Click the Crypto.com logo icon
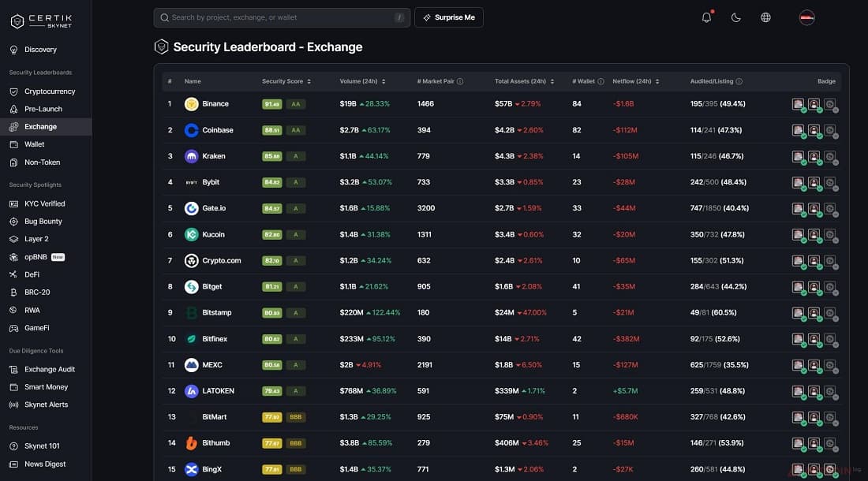 pyautogui.click(x=192, y=260)
